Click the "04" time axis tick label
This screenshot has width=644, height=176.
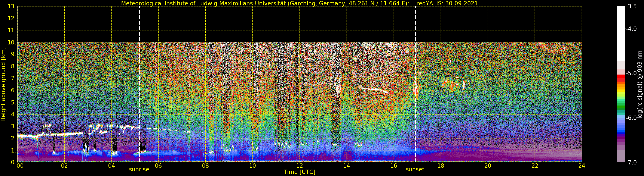point(111,166)
